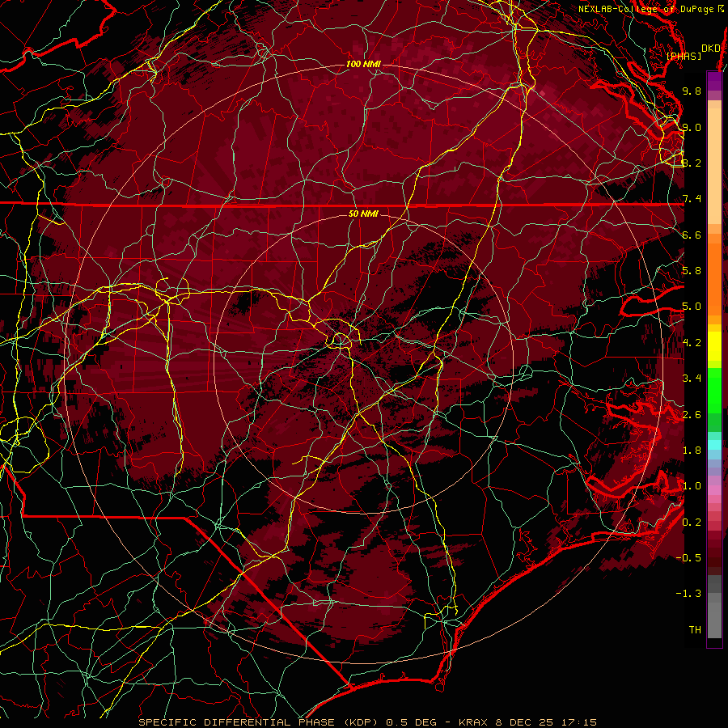Click the 9.0 value on the scale
This screenshot has width=728, height=728.
(692, 127)
